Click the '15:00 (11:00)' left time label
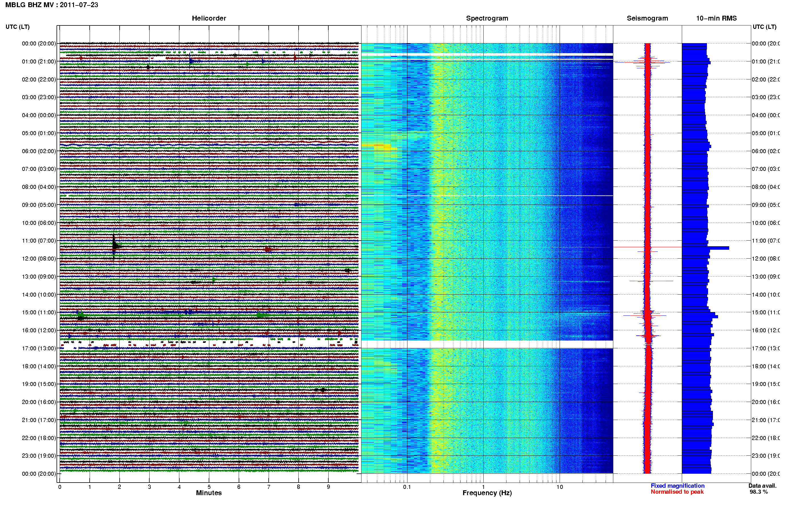 39,313
